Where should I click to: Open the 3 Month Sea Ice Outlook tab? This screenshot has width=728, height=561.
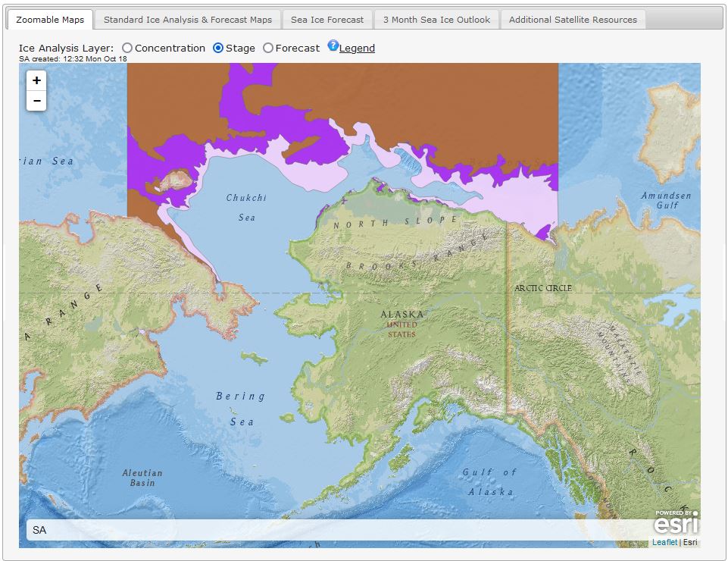point(436,20)
